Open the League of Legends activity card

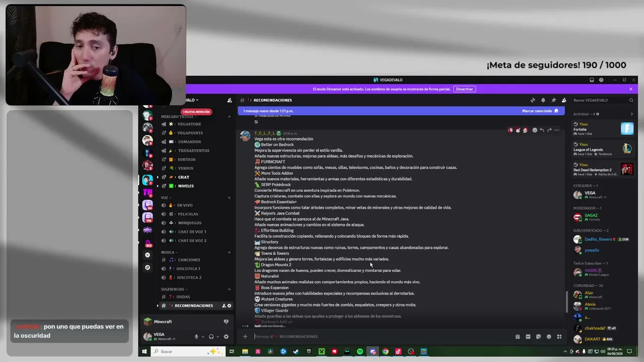click(604, 149)
